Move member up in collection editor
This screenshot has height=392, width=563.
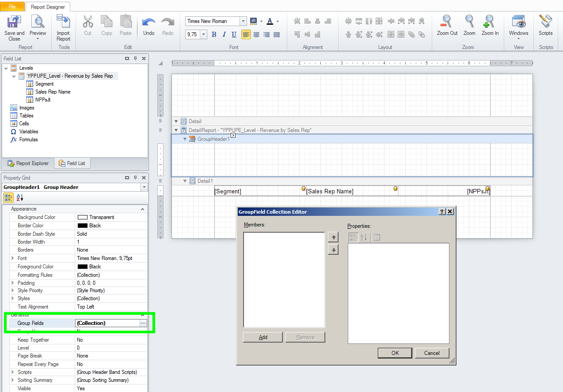point(334,237)
